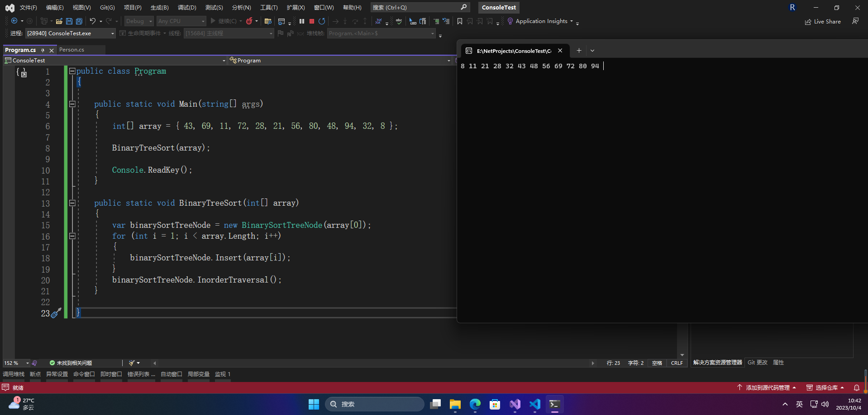
Task: Click the Application Insights lightbulb
Action: 510,21
